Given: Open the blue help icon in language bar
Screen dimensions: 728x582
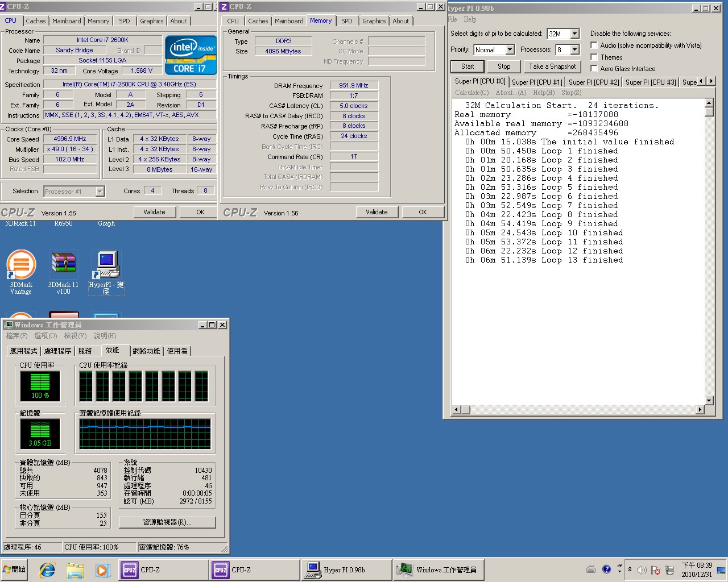Looking at the screenshot, I should coord(606,569).
